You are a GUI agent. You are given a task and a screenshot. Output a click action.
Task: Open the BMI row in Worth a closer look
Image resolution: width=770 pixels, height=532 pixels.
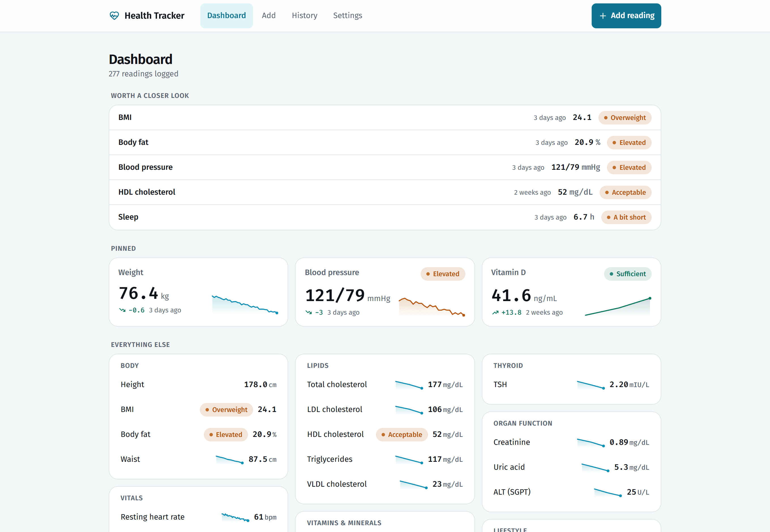click(x=385, y=118)
